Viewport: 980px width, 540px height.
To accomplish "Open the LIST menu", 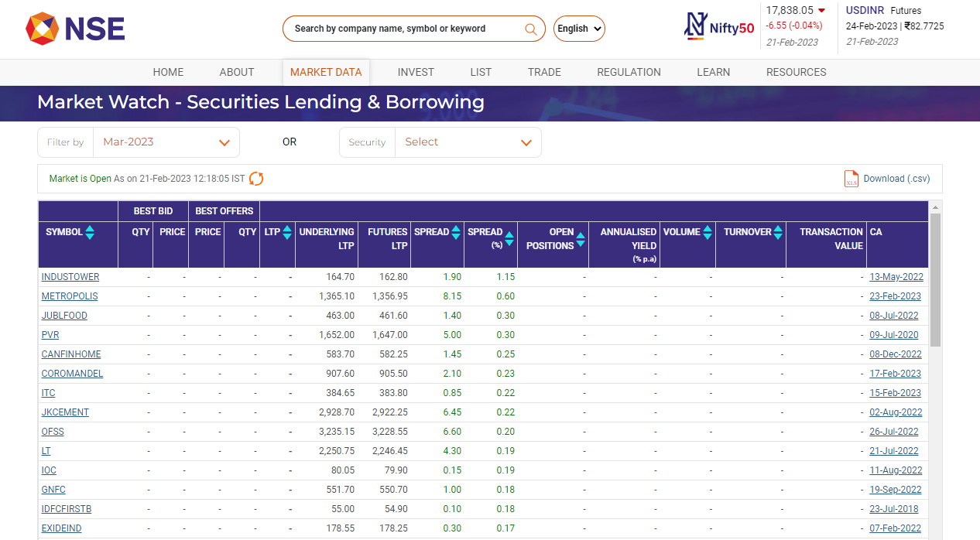I will 481,72.
